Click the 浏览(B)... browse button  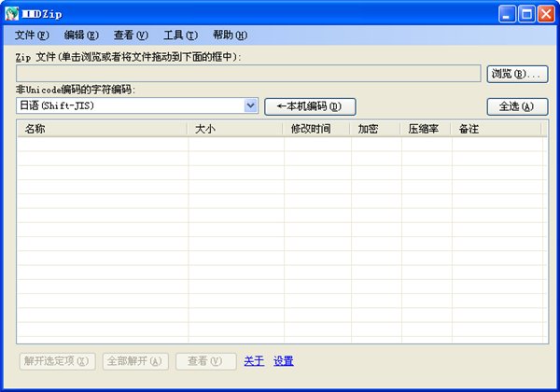pos(517,74)
